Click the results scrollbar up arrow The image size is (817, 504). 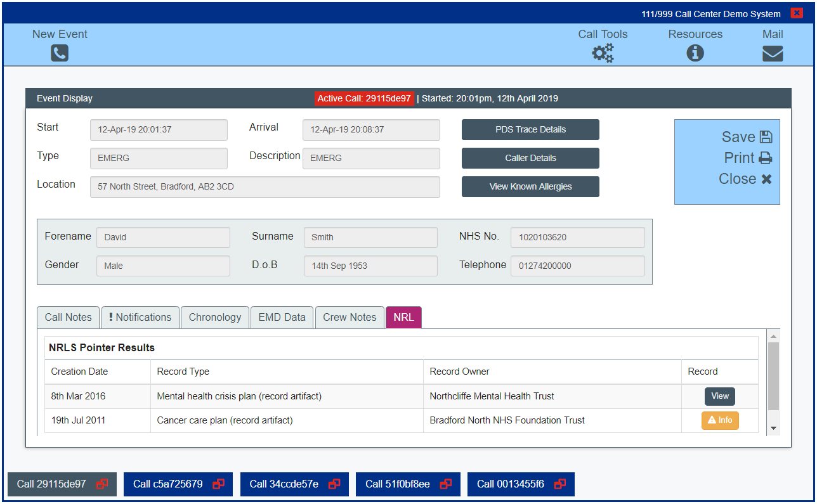773,336
